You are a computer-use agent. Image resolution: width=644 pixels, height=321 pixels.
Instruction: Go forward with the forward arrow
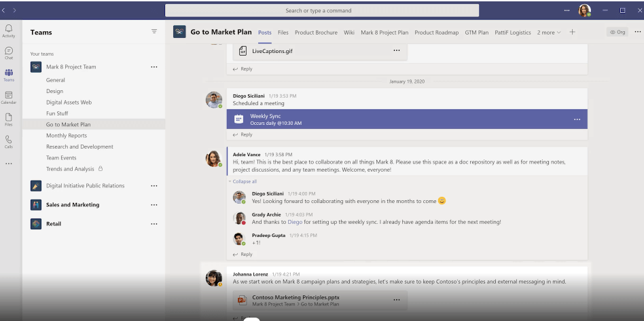pos(14,10)
